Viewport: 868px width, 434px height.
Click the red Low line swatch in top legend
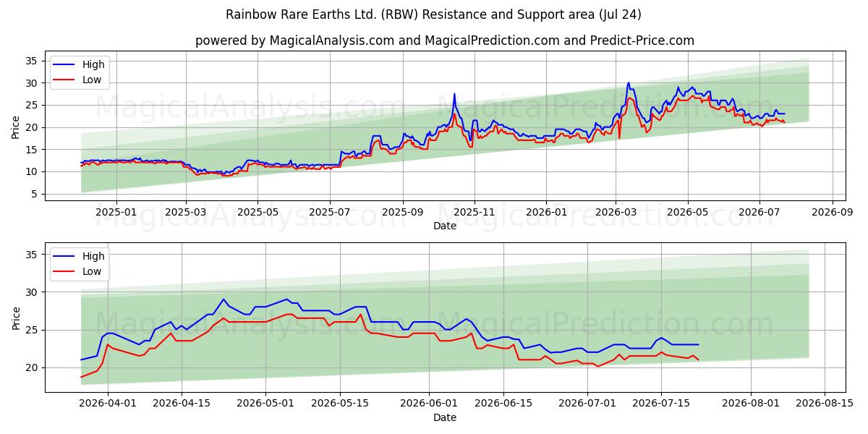64,80
